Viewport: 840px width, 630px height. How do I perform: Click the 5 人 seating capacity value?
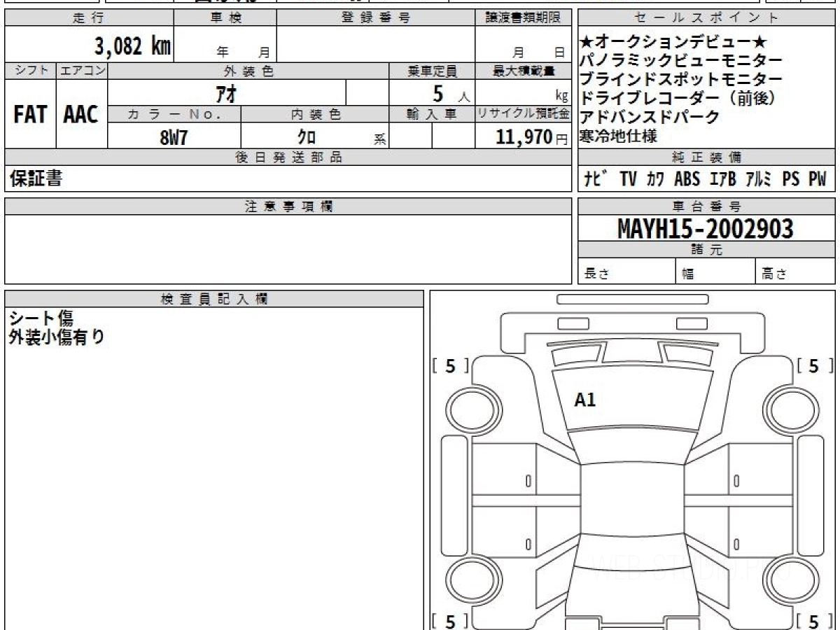tap(451, 93)
